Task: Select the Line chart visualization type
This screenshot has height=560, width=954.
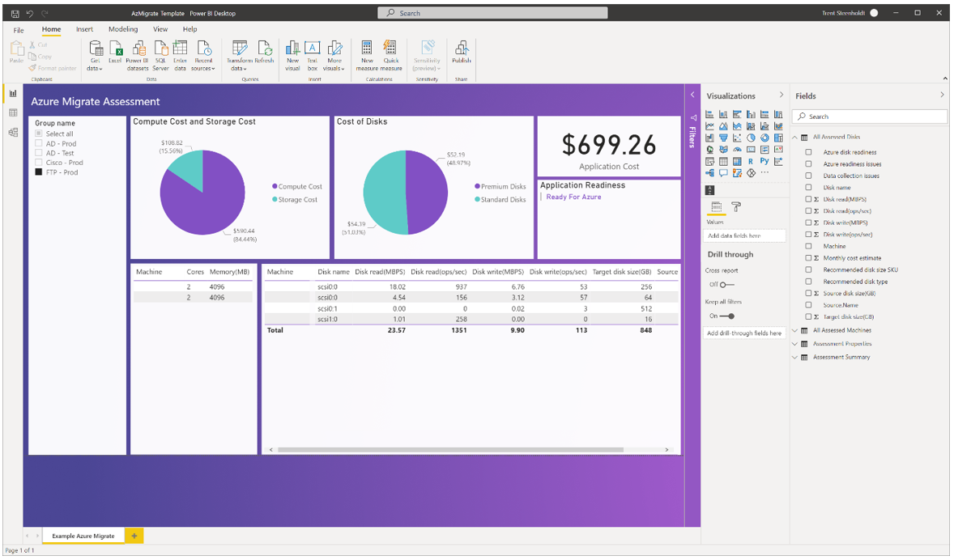Action: 709,126
